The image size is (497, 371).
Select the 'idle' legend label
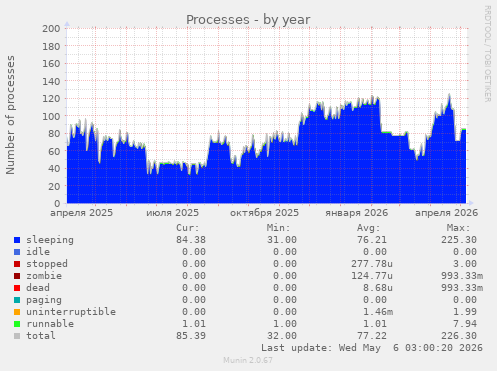(38, 252)
